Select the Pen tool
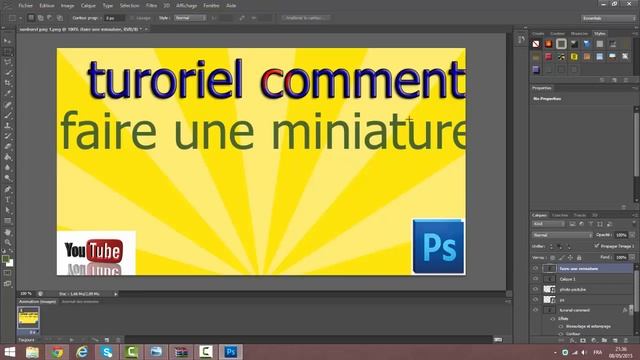640x360 pixels. tap(7, 189)
